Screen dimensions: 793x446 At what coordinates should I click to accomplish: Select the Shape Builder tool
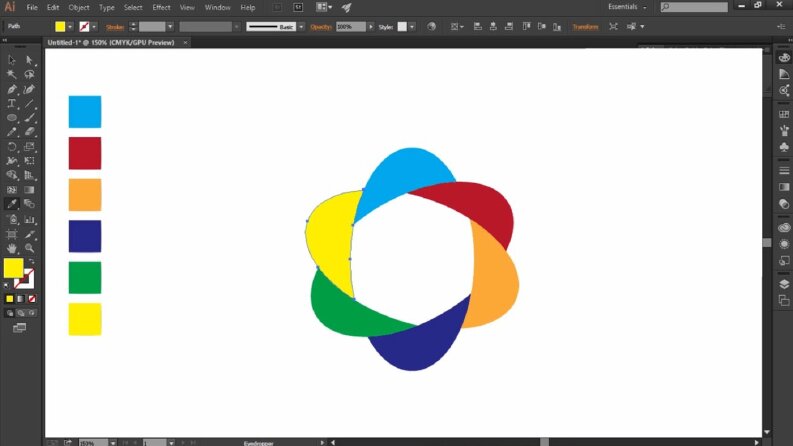click(x=12, y=175)
